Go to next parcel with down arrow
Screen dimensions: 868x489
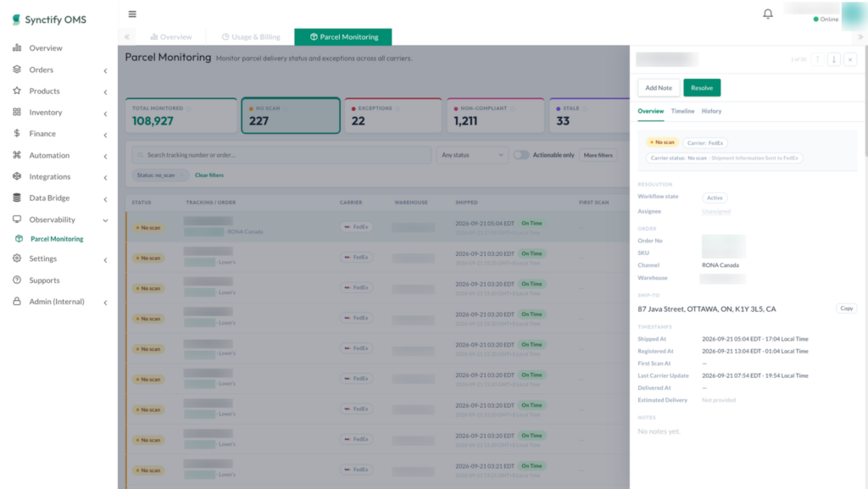(834, 59)
